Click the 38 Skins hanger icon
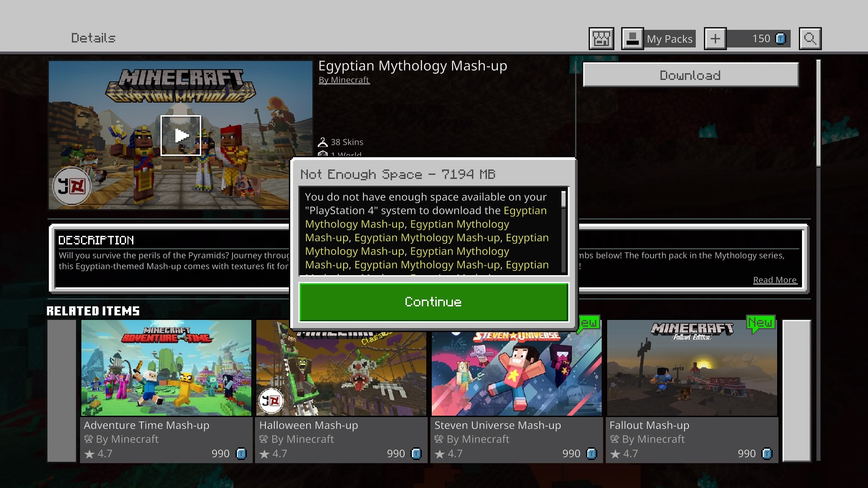Image resolution: width=868 pixels, height=488 pixels. 323,142
